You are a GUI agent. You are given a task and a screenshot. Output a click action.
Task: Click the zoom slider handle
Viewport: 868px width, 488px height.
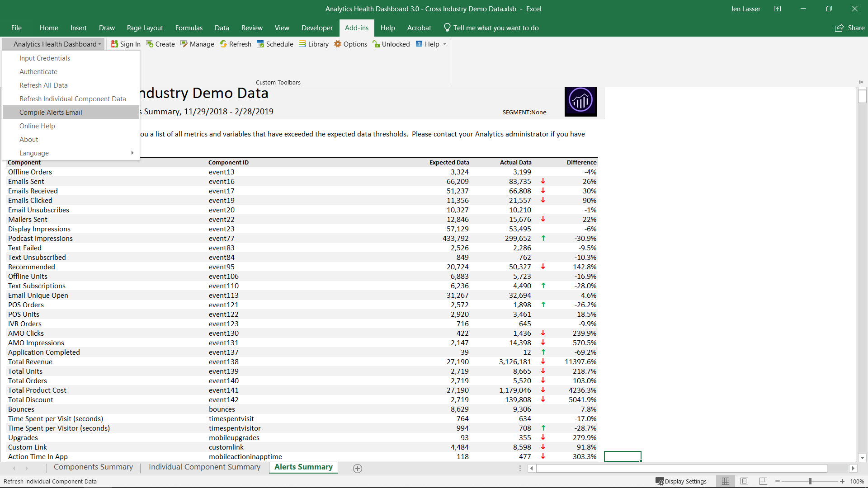810,481
